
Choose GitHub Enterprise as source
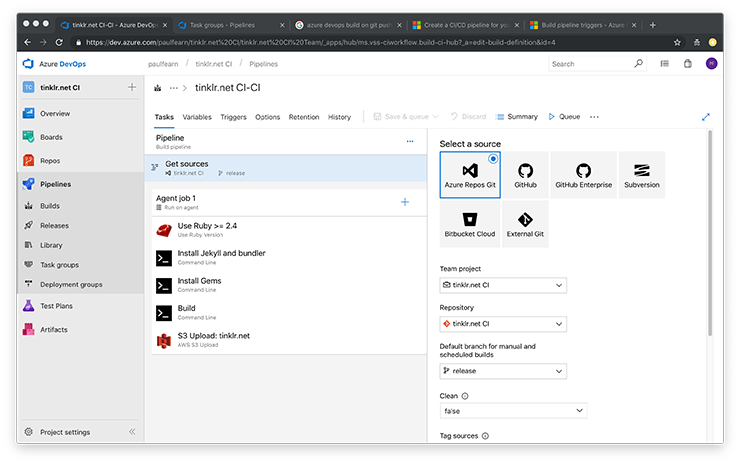[x=583, y=175]
